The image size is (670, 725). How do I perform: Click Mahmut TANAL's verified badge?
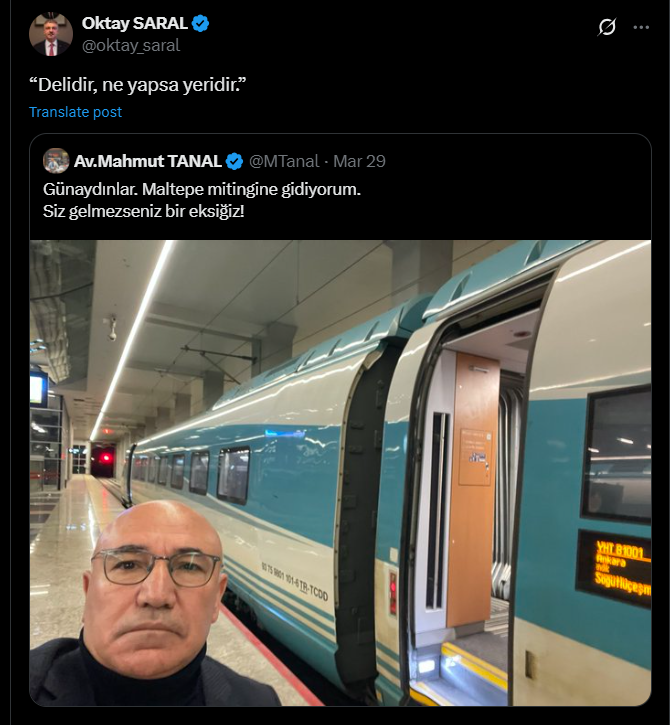tap(234, 161)
